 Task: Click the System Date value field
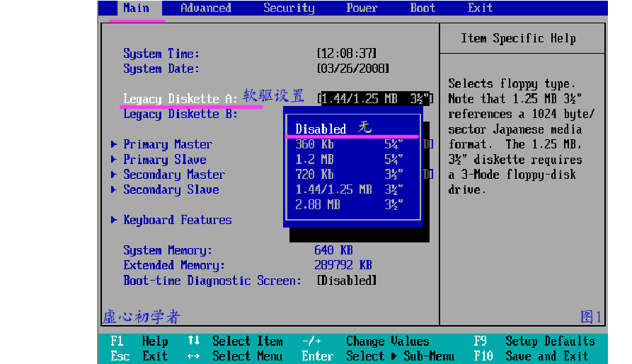[x=353, y=69]
